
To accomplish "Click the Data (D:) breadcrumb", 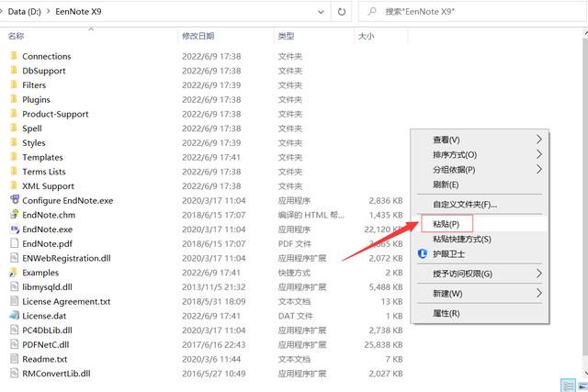I will 25,12.
